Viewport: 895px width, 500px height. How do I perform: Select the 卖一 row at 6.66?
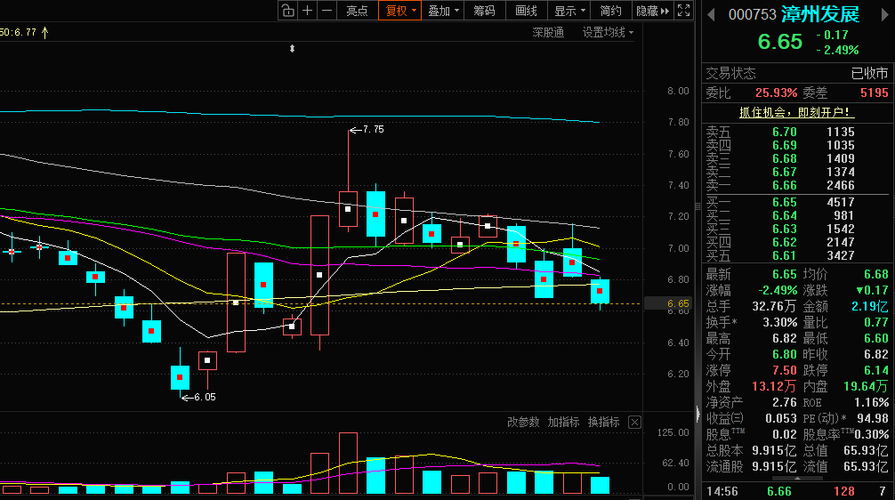(x=797, y=186)
